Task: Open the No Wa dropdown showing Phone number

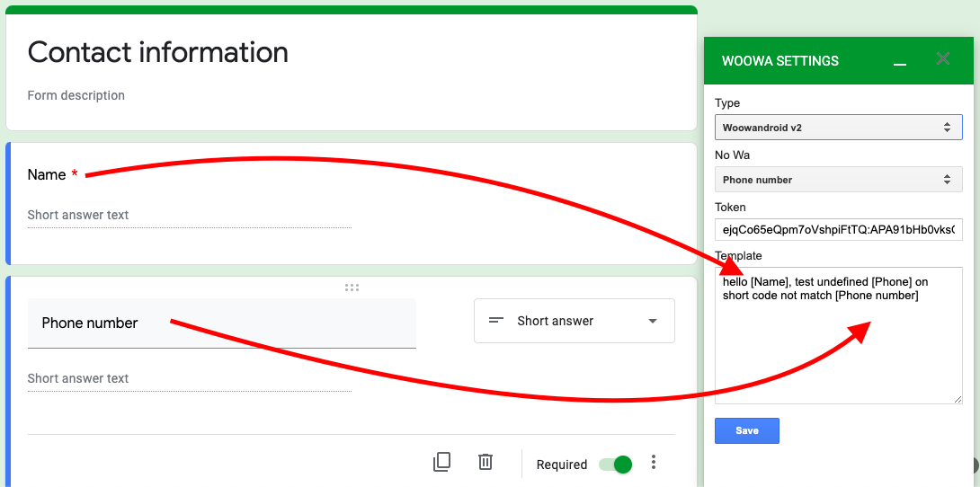Action: tap(838, 179)
